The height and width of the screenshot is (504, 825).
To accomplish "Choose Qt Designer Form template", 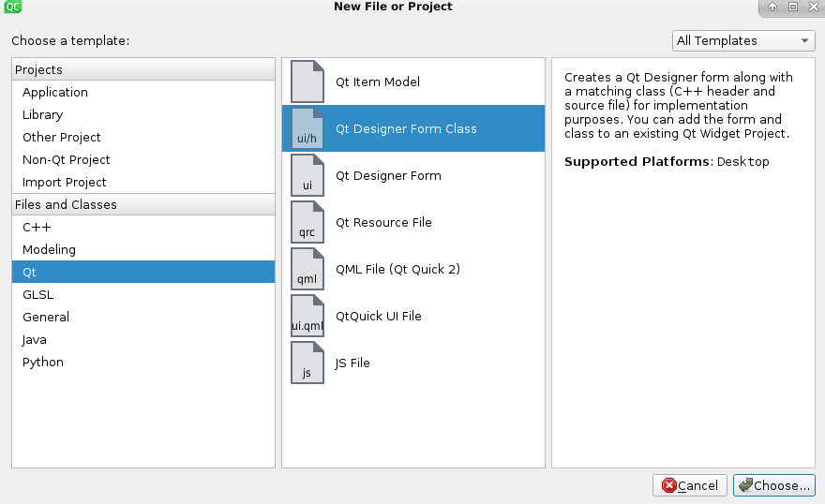I will click(x=413, y=175).
